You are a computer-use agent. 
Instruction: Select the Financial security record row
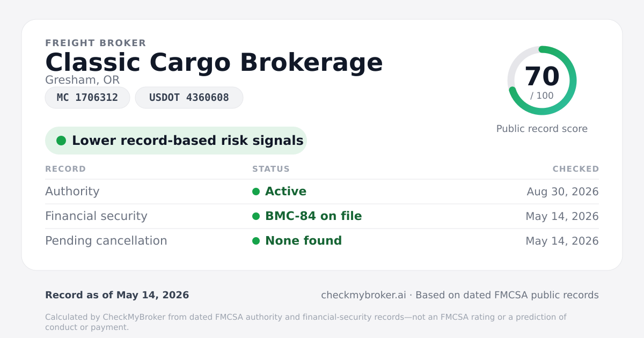point(322,216)
